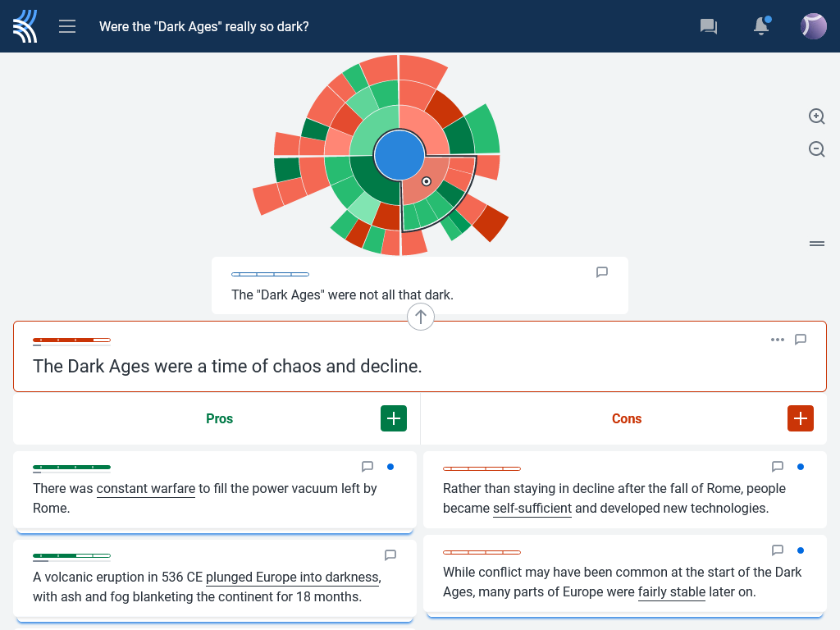Add a new con claim with red plus
The image size is (840, 630).
801,418
